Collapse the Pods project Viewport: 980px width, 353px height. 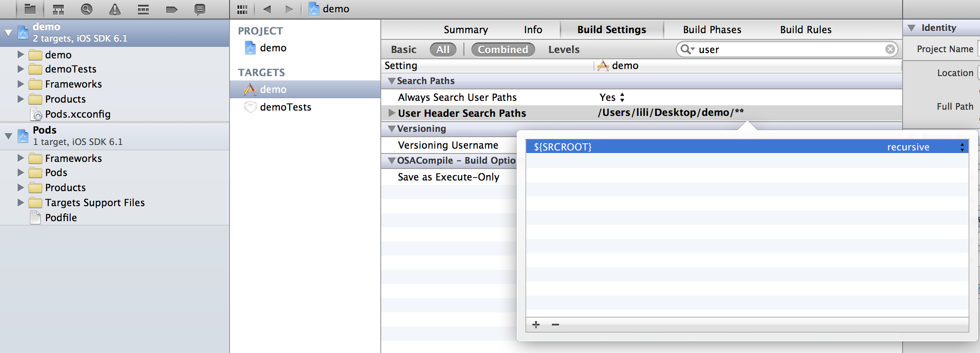click(8, 136)
